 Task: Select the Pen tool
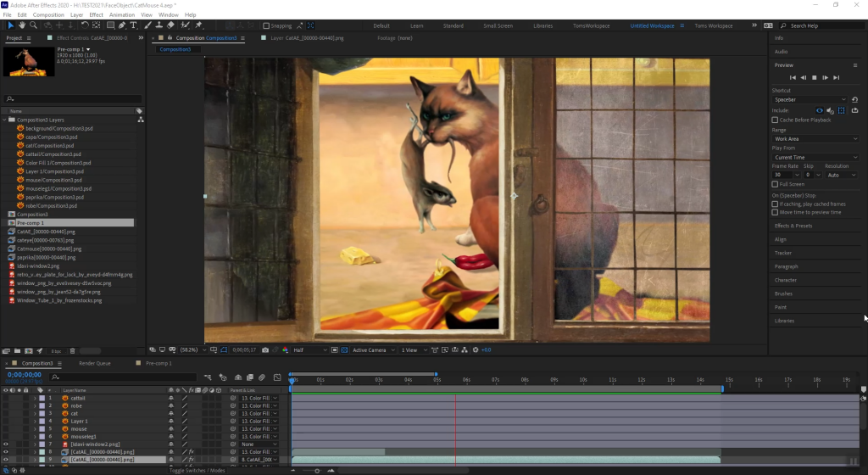pyautogui.click(x=122, y=25)
